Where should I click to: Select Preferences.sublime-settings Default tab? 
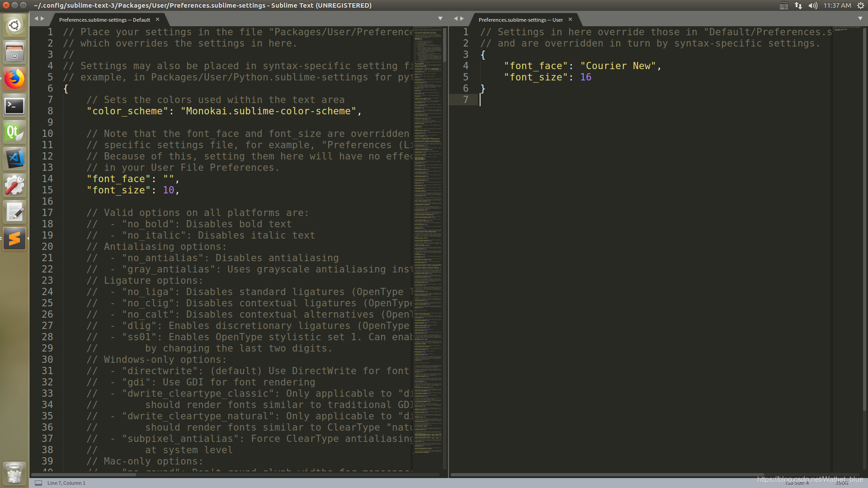pyautogui.click(x=104, y=20)
